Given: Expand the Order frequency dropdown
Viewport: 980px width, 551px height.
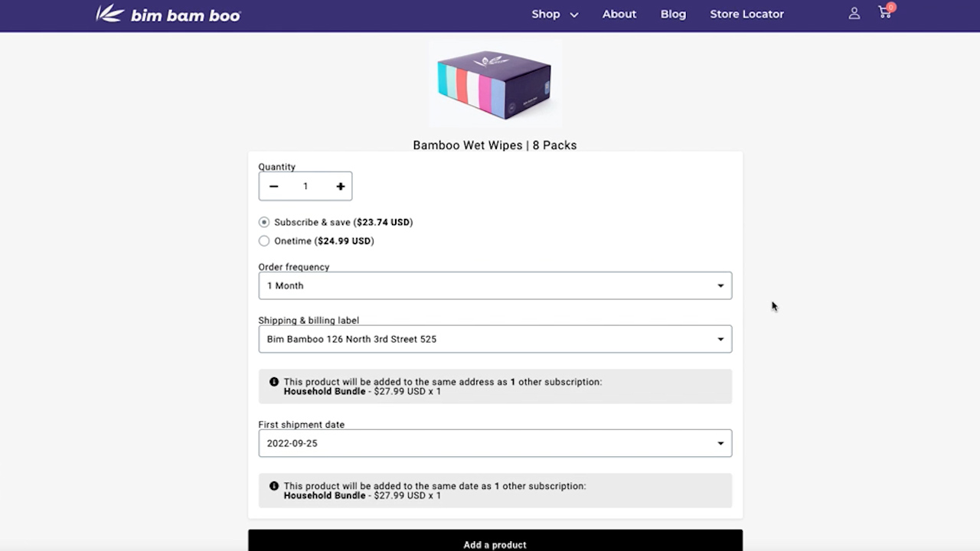Looking at the screenshot, I should pos(495,285).
